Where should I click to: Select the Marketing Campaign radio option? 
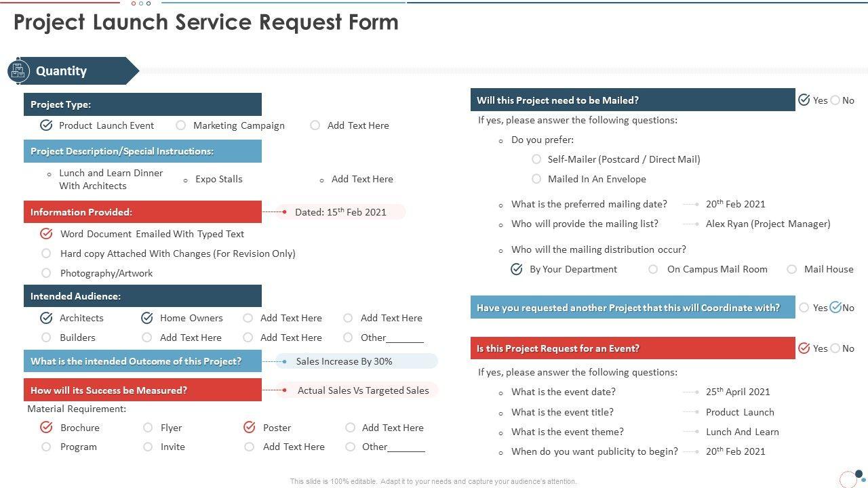(x=181, y=125)
